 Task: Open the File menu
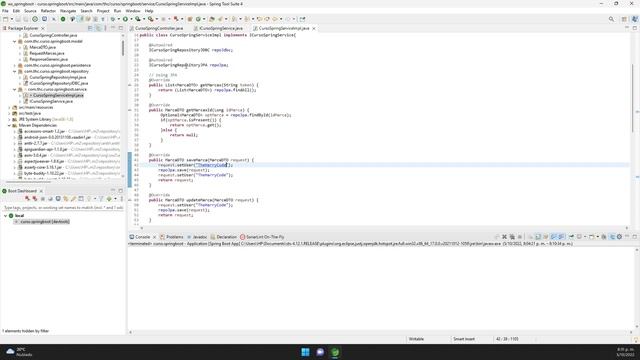tap(5, 11)
